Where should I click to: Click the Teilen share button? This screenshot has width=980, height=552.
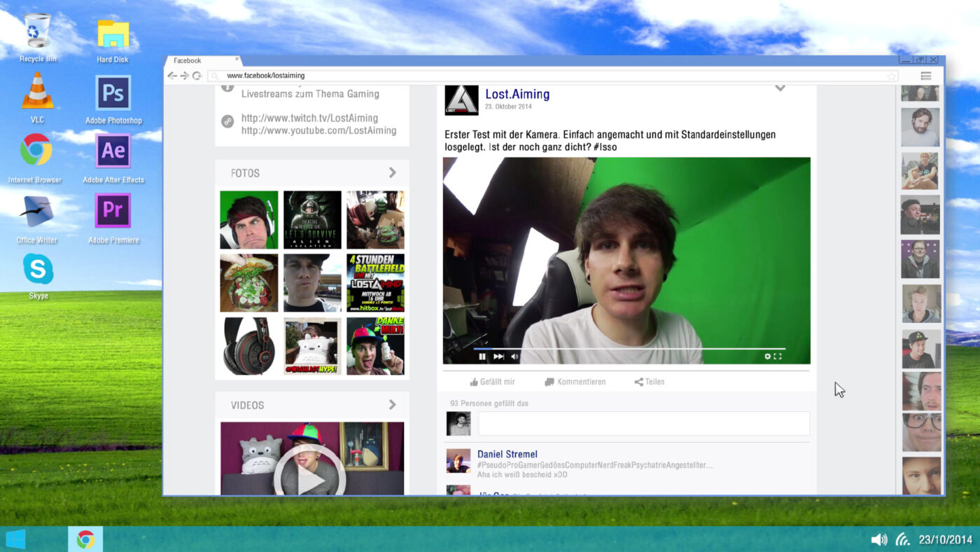[x=649, y=382]
